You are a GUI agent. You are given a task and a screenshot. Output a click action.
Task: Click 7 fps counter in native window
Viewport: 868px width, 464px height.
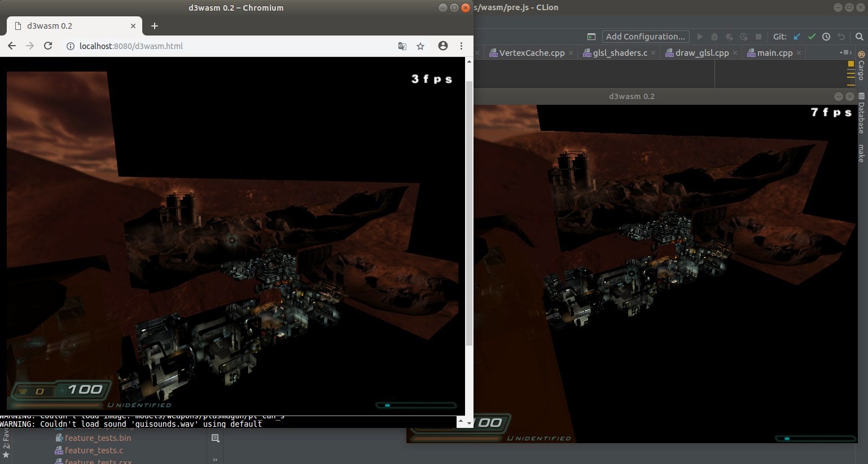point(831,113)
